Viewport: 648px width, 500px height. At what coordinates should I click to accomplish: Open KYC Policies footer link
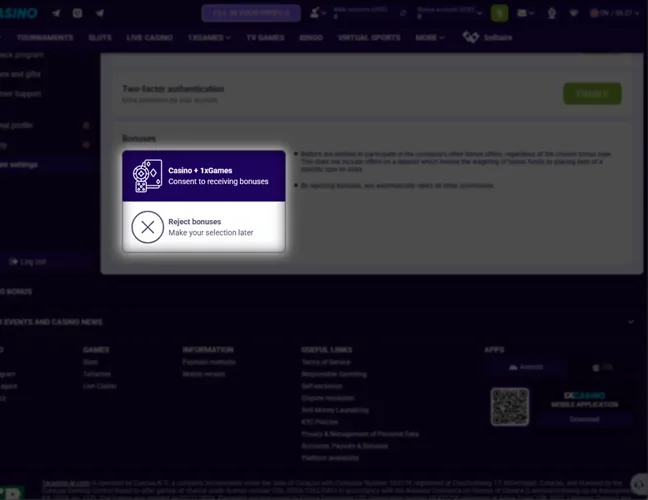point(320,422)
